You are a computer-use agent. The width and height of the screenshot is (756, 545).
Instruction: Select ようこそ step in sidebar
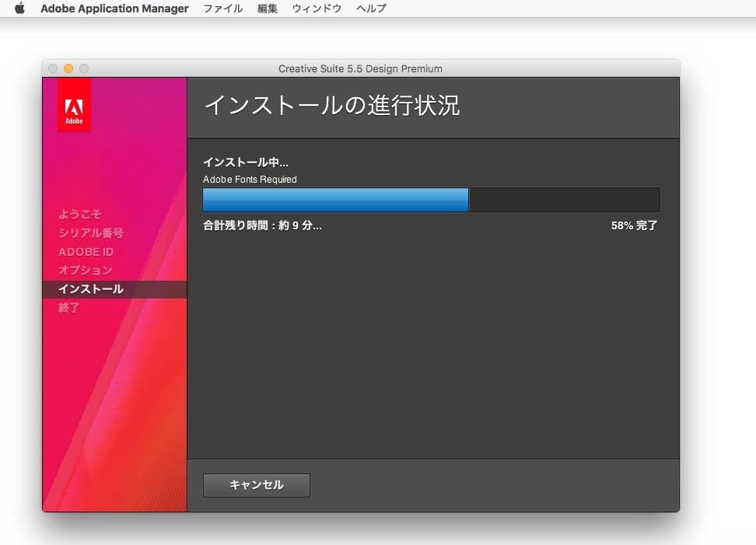tap(80, 214)
